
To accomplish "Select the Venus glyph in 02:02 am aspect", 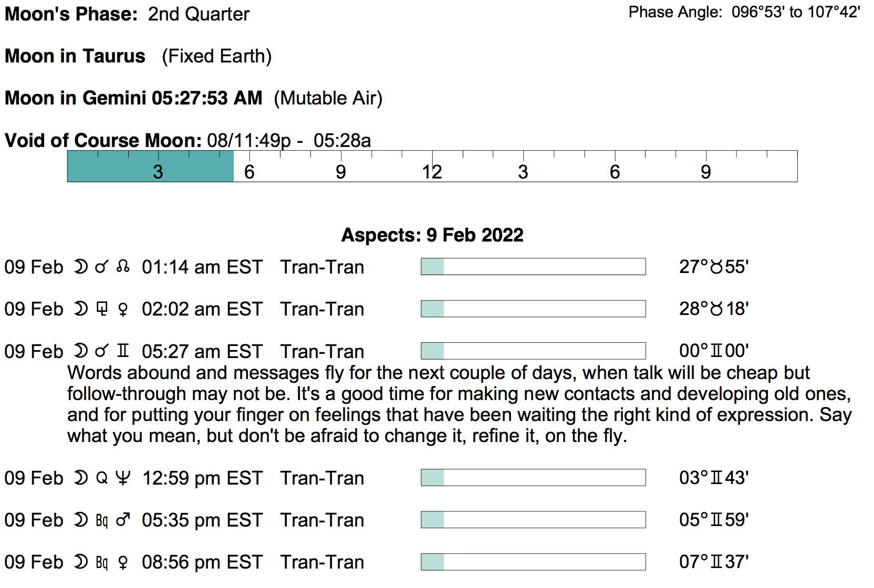I will click(x=123, y=309).
